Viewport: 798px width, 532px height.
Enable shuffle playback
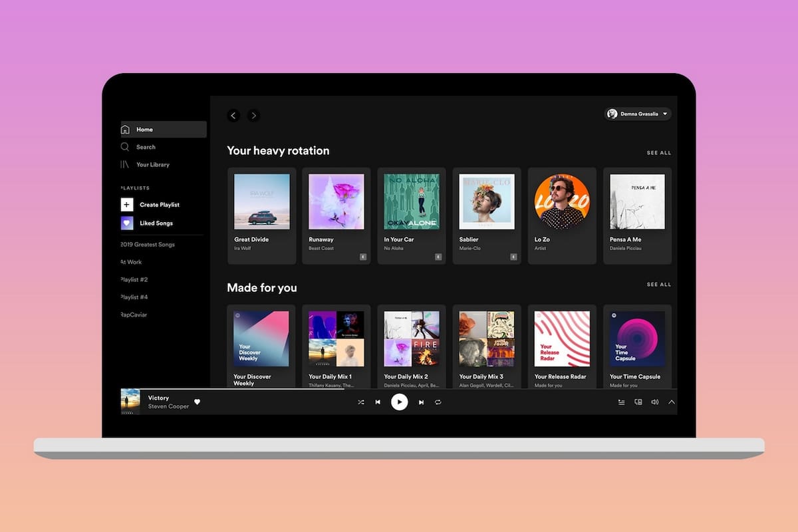(x=361, y=402)
